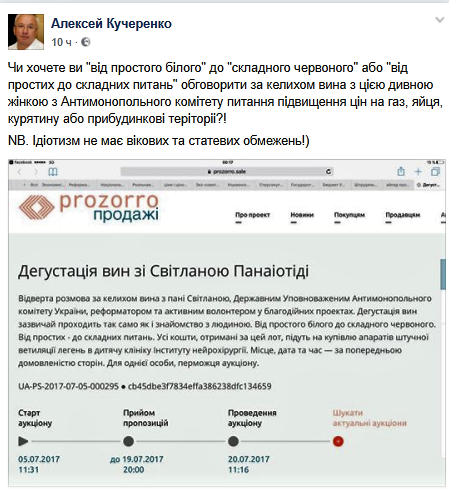Image resolution: width=449 pixels, height=489 pixels.
Task: Click the public audience globe icon
Action: coord(86,42)
